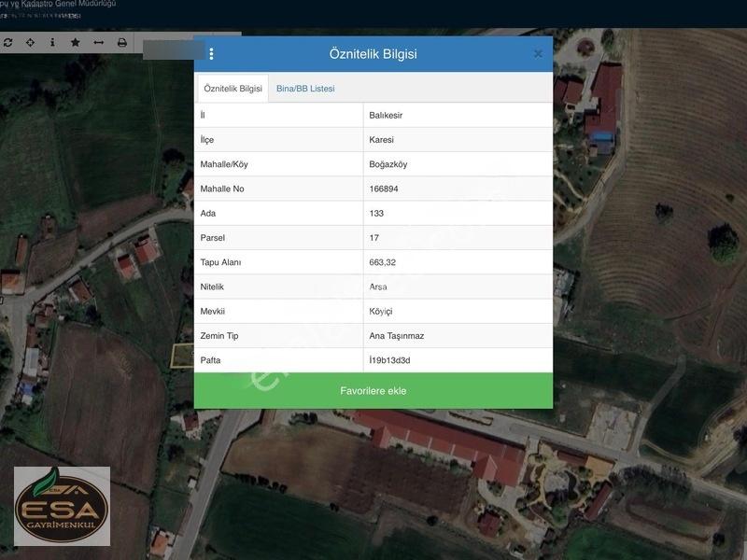Select the Nitelik value Arsa

(378, 287)
